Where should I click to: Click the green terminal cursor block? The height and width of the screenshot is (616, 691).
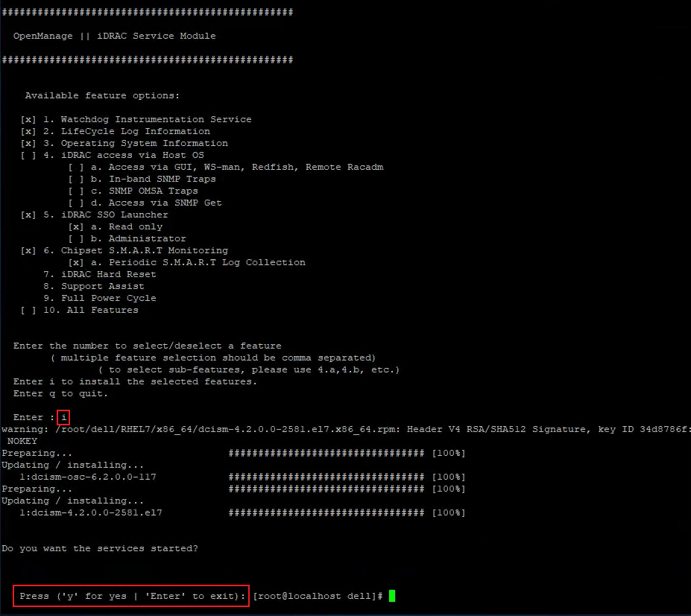pyautogui.click(x=392, y=596)
